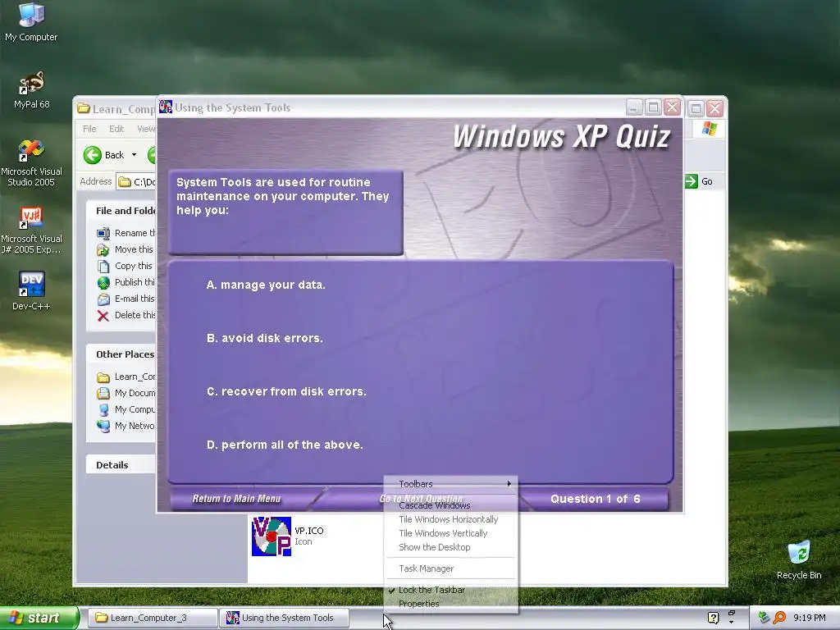
Task: Click the 9:19 PM clock
Action: 810,619
